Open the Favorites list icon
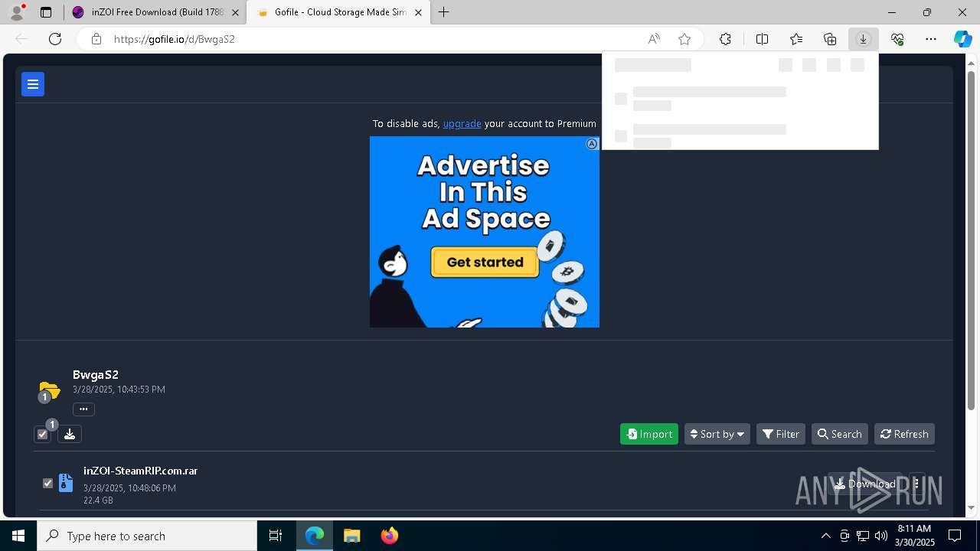Viewport: 980px width, 551px height. tap(796, 39)
